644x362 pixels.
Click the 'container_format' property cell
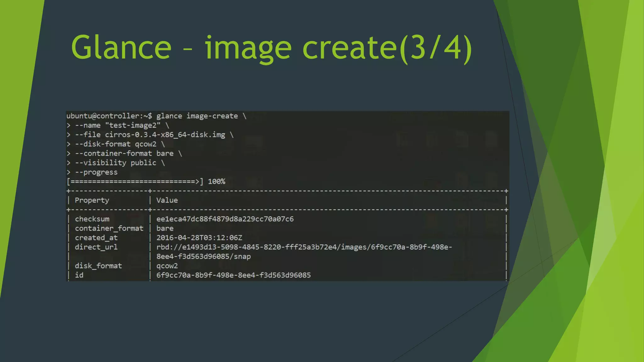[x=109, y=228]
